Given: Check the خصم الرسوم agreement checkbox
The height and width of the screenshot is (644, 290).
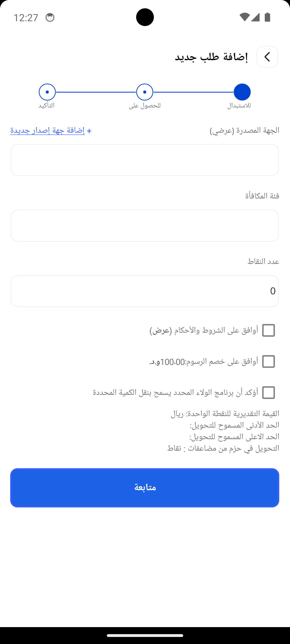Looking at the screenshot, I should click(269, 361).
